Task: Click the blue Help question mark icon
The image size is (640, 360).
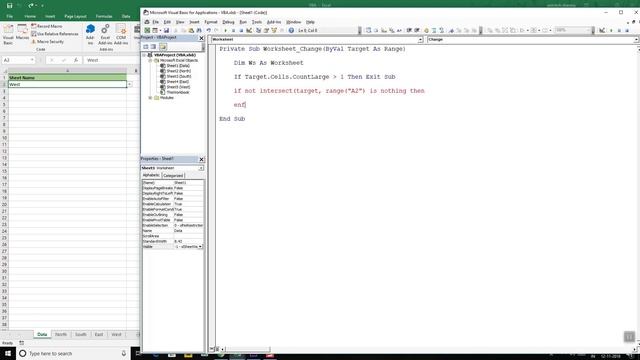Action: click(291, 30)
